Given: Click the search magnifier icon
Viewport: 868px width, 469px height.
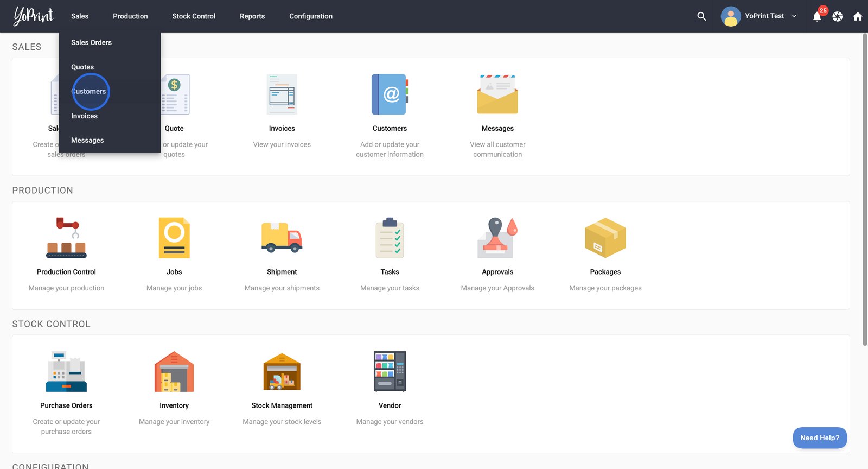Looking at the screenshot, I should pos(701,16).
